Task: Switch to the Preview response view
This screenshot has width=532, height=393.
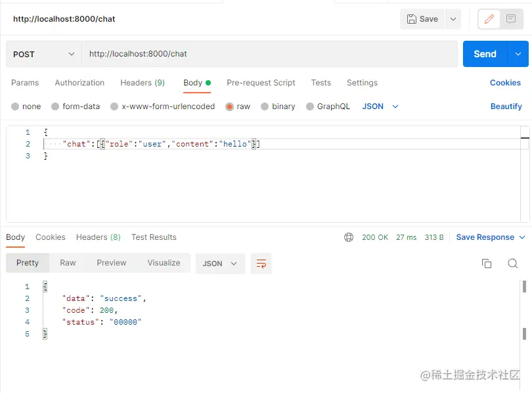Action: pyautogui.click(x=112, y=263)
